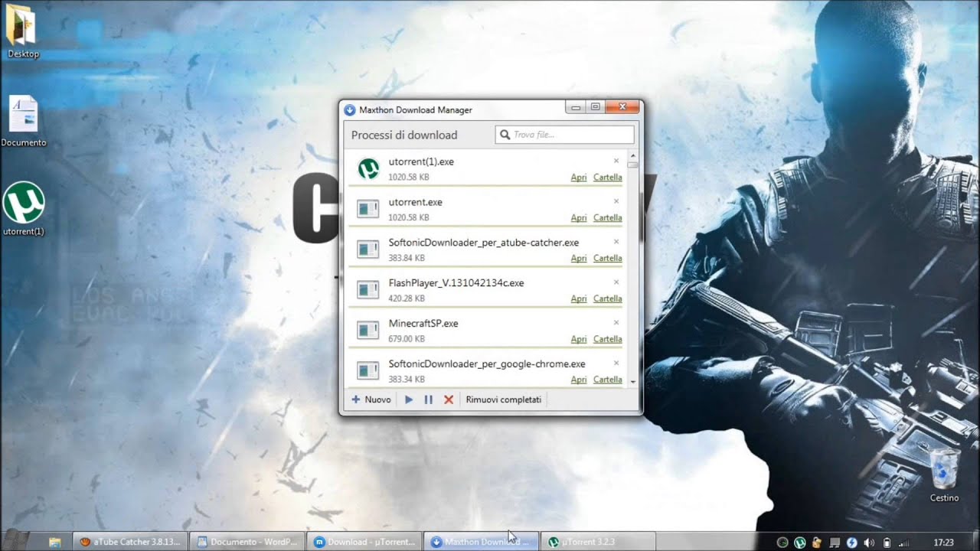Click the Nuovo button to add download

371,399
